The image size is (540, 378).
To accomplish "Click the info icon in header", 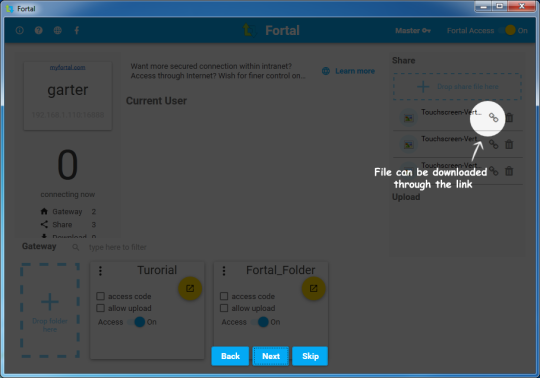I will 20,30.
